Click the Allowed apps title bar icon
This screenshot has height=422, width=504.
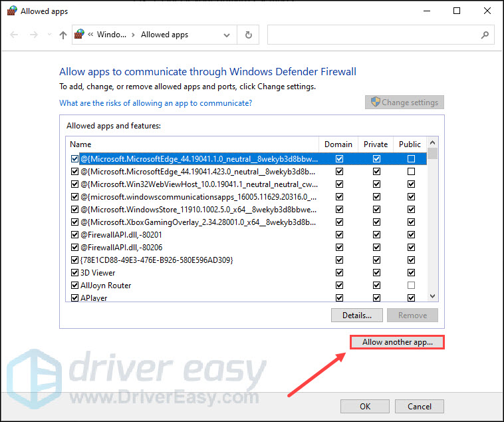[x=12, y=11]
